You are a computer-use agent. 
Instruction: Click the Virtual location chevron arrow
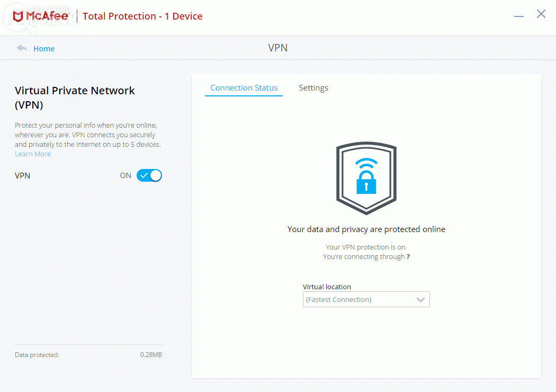click(420, 300)
